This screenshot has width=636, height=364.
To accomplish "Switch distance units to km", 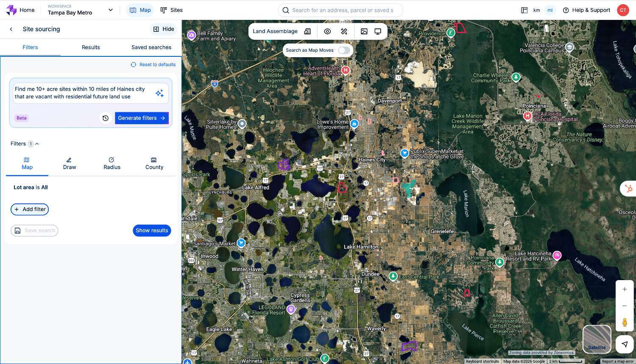I will click(536, 10).
